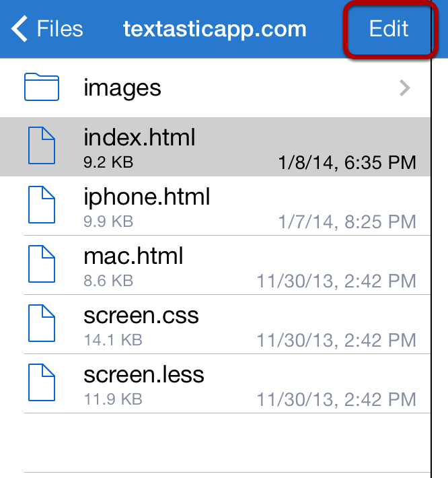Image resolution: width=448 pixels, height=478 pixels.
Task: Open iphone.html file
Action: 215,206
